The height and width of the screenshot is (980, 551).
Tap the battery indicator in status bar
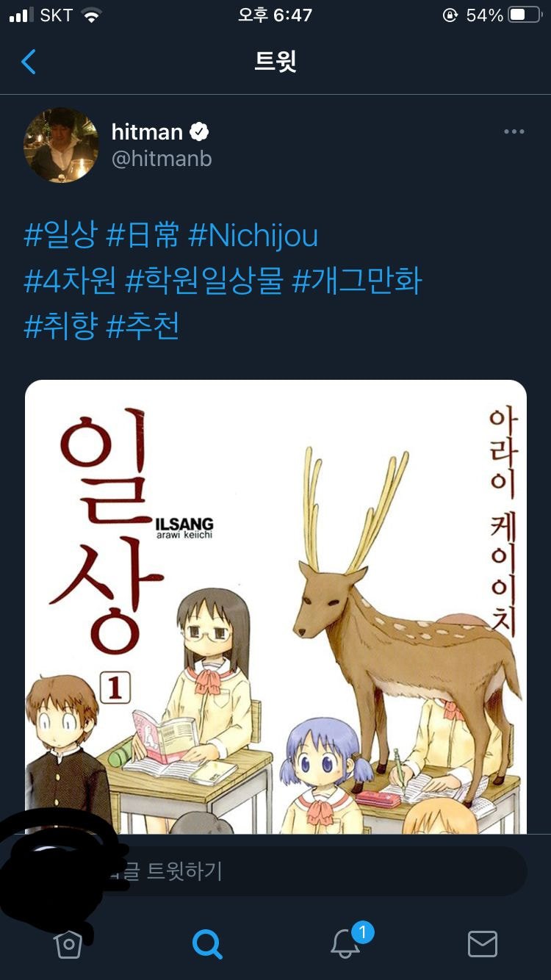[x=525, y=15]
